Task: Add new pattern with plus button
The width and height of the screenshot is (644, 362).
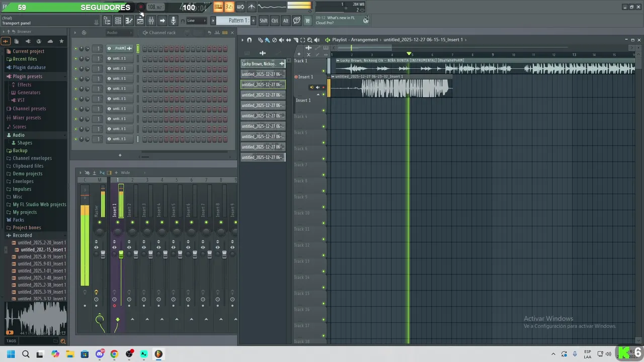Action: [x=253, y=21]
